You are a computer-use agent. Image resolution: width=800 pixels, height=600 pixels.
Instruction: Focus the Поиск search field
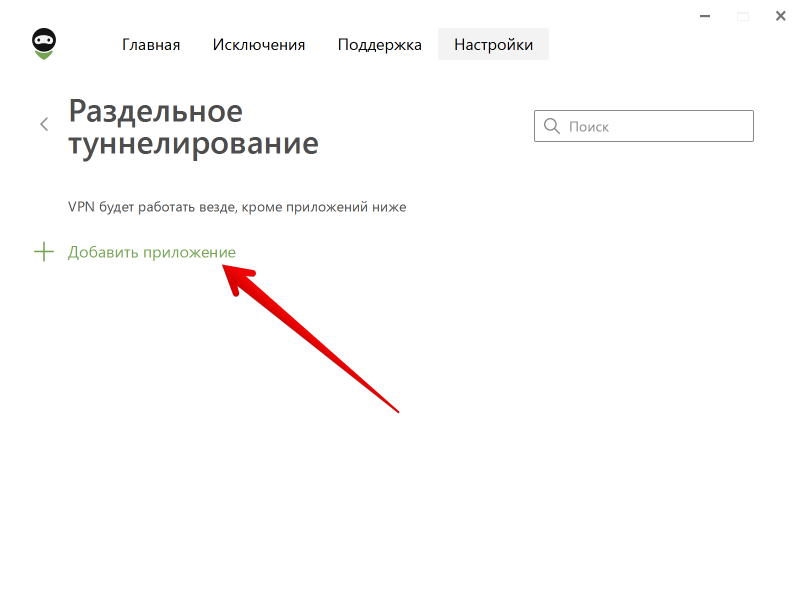tap(644, 126)
